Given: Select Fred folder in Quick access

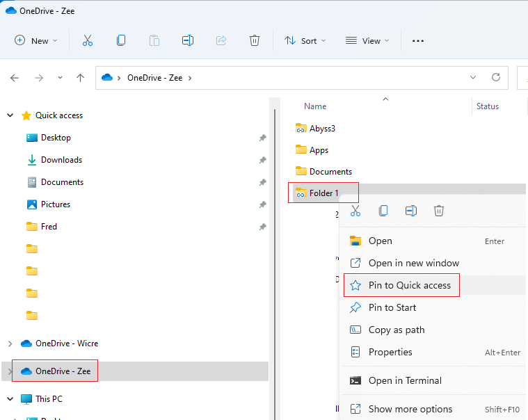Looking at the screenshot, I should coord(49,227).
